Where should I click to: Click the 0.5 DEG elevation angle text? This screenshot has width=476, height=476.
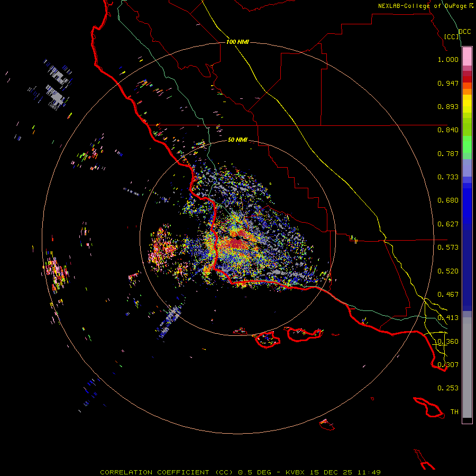pyautogui.click(x=254, y=472)
